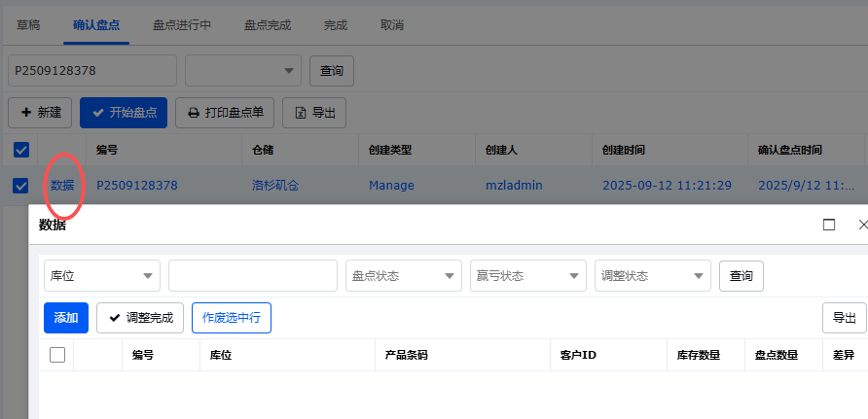Viewport: 868px width, 419px height.
Task: Click 打印盘点单 printer button
Action: coord(225,113)
